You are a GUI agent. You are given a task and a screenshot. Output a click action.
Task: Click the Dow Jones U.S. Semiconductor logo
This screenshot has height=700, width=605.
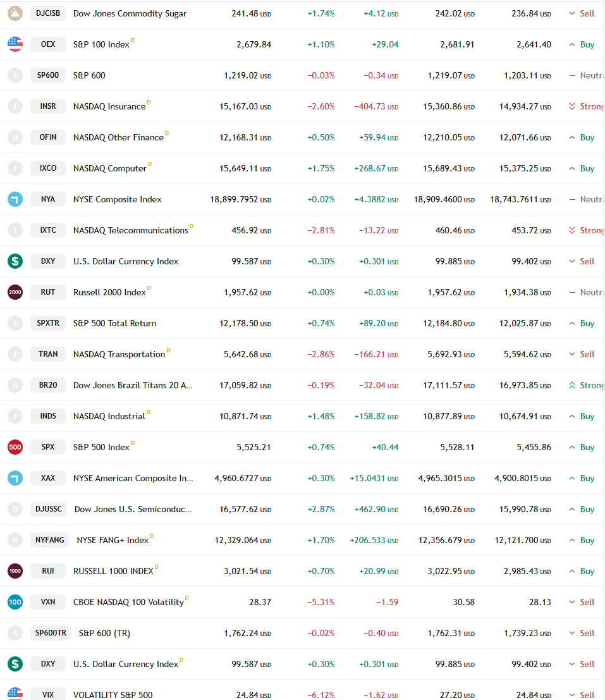[15, 509]
